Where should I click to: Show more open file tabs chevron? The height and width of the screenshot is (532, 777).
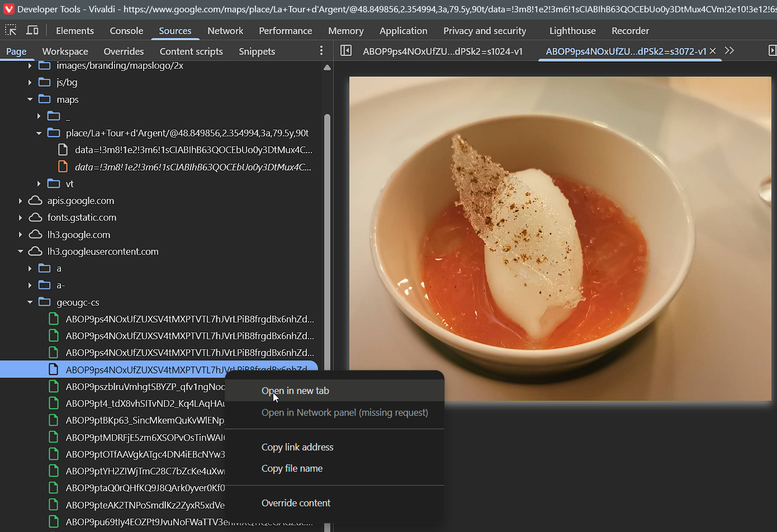tap(729, 51)
